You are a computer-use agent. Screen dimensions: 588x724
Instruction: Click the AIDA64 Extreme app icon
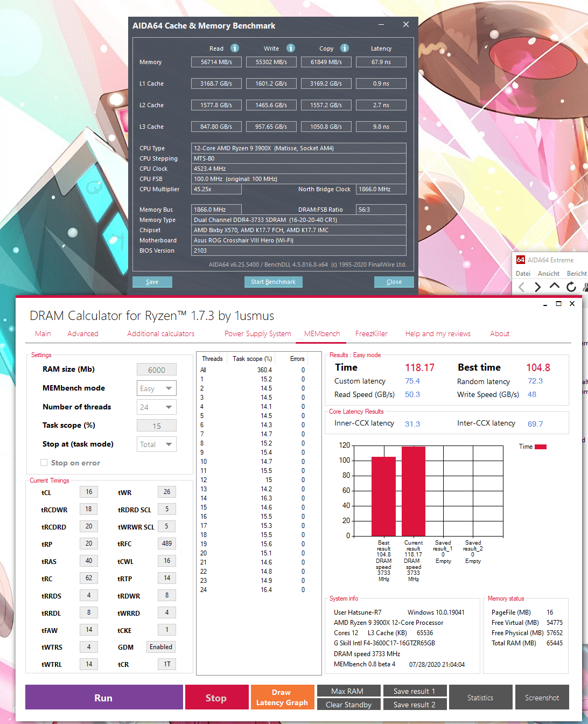click(x=521, y=260)
